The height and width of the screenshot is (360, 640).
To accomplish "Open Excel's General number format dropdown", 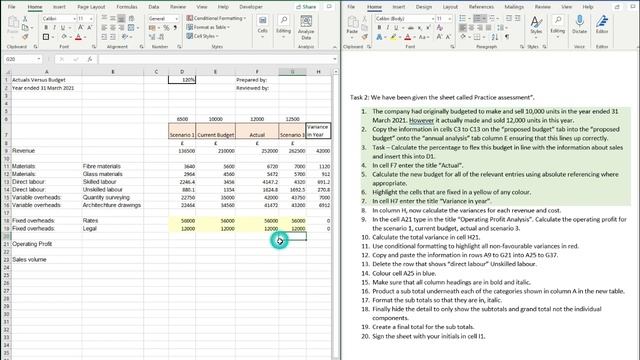I will point(176,19).
